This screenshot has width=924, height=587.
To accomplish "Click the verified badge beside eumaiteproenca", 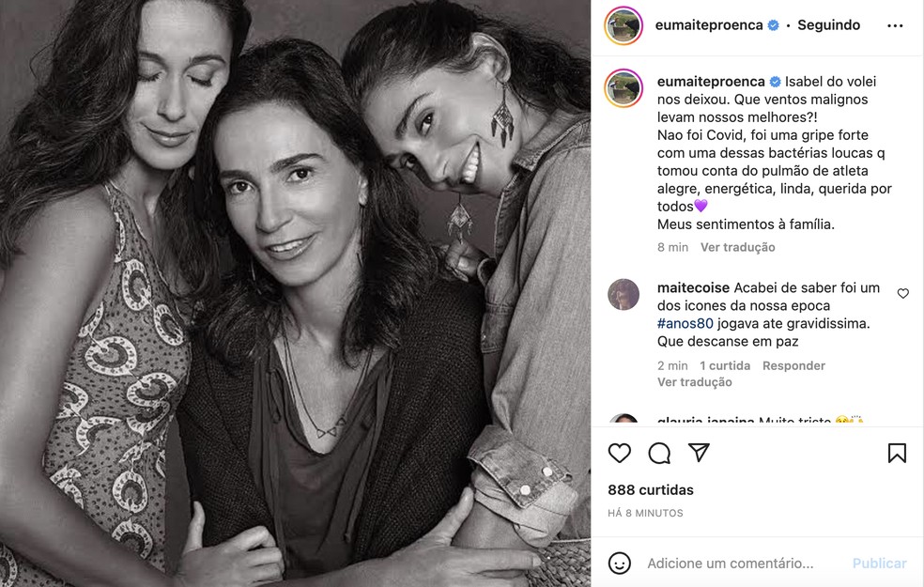I will [x=774, y=24].
